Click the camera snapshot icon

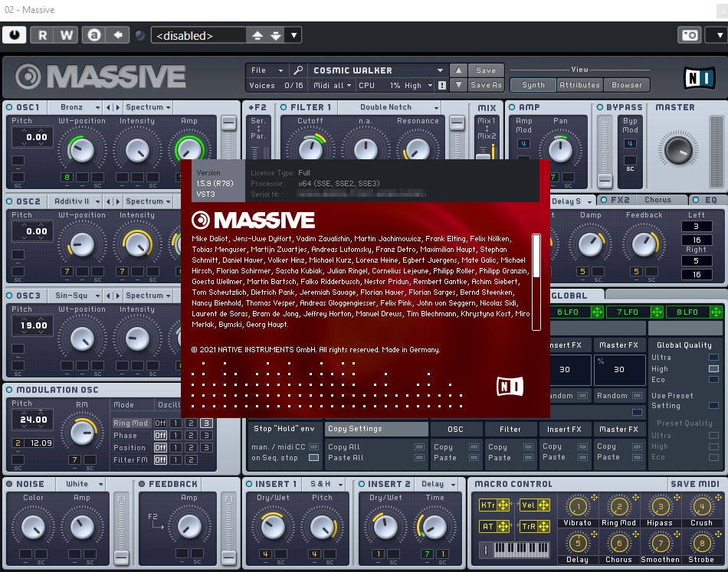coord(690,35)
